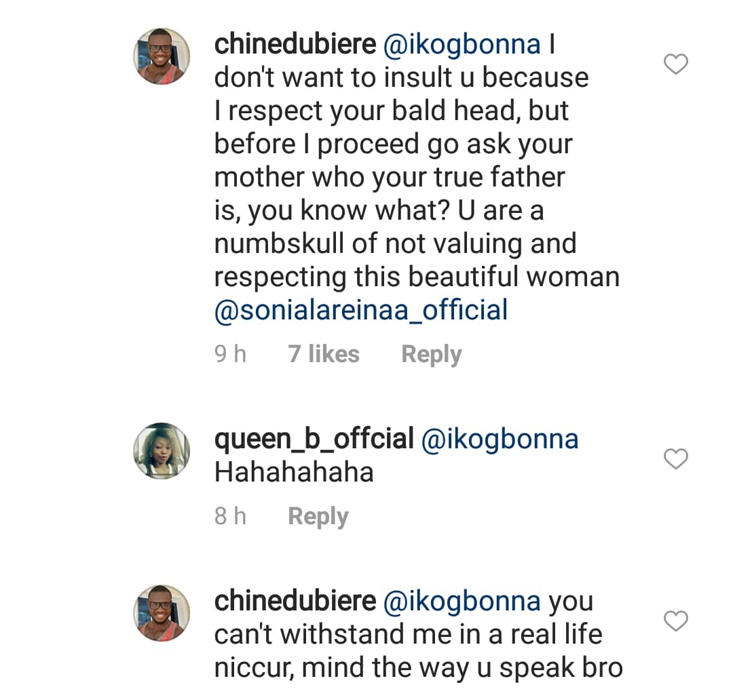Like the comment ending with 'speak bro'
Screen dimensions: 733x700
(675, 621)
